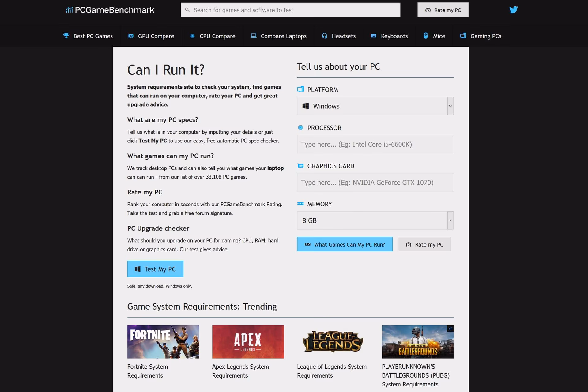Click the GRAPHICS CARD section icon
588x392 pixels.
point(300,166)
